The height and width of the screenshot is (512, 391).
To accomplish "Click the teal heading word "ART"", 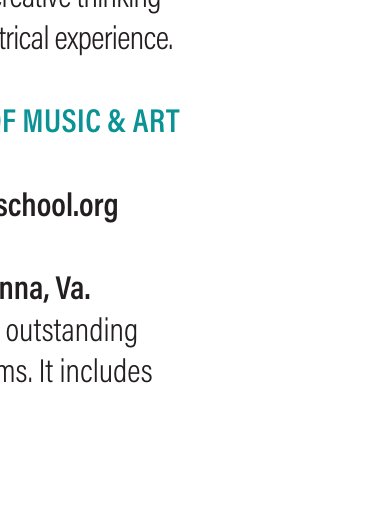I will [x=156, y=121].
